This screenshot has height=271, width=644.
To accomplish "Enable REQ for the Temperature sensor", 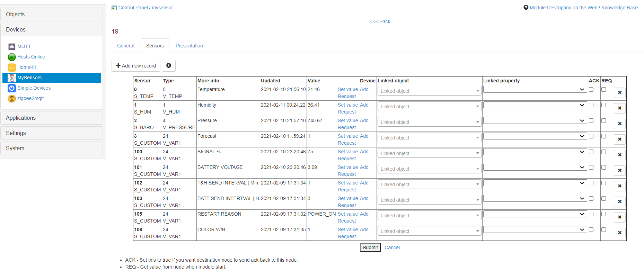I will [x=604, y=90].
